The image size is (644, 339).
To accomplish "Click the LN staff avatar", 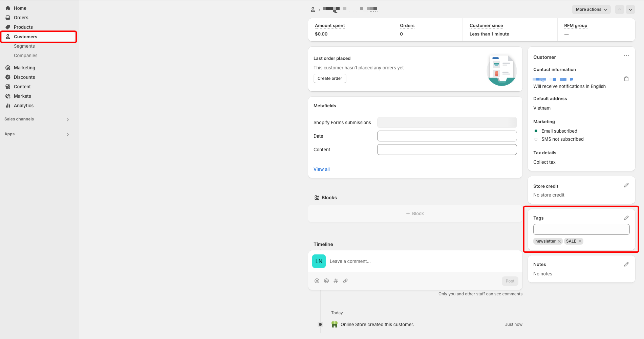I will [319, 261].
